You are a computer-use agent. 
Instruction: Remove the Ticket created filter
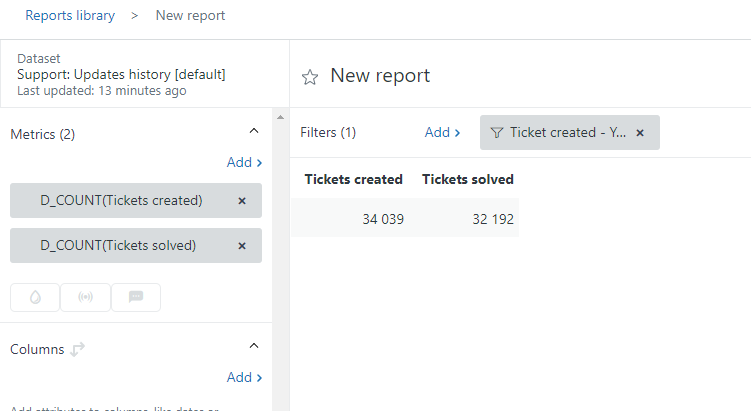(x=640, y=132)
